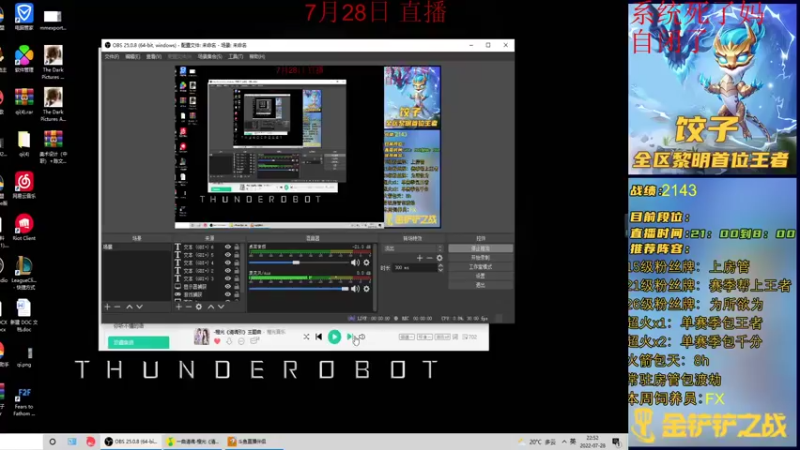
Task: Toggle visibility of text source GDI+ 5
Action: pyautogui.click(x=228, y=255)
